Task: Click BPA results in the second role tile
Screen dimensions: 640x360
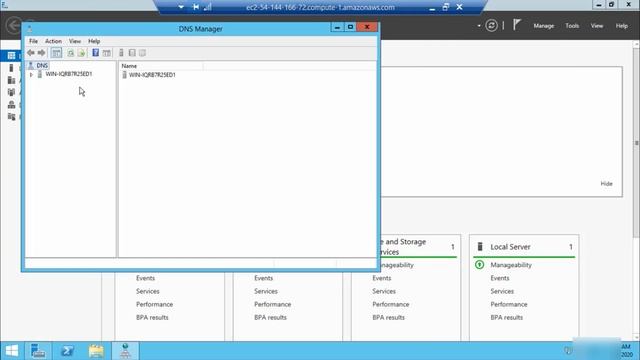Action: tap(270, 317)
